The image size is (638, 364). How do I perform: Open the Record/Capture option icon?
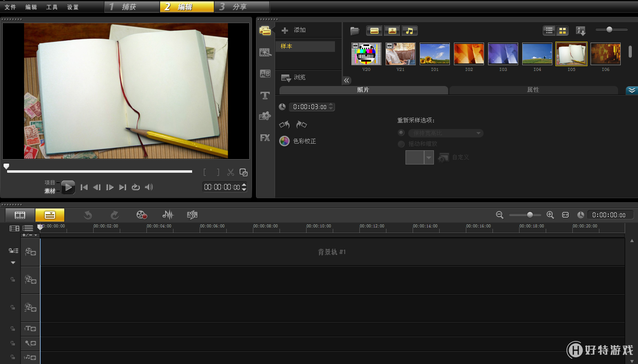[142, 215]
